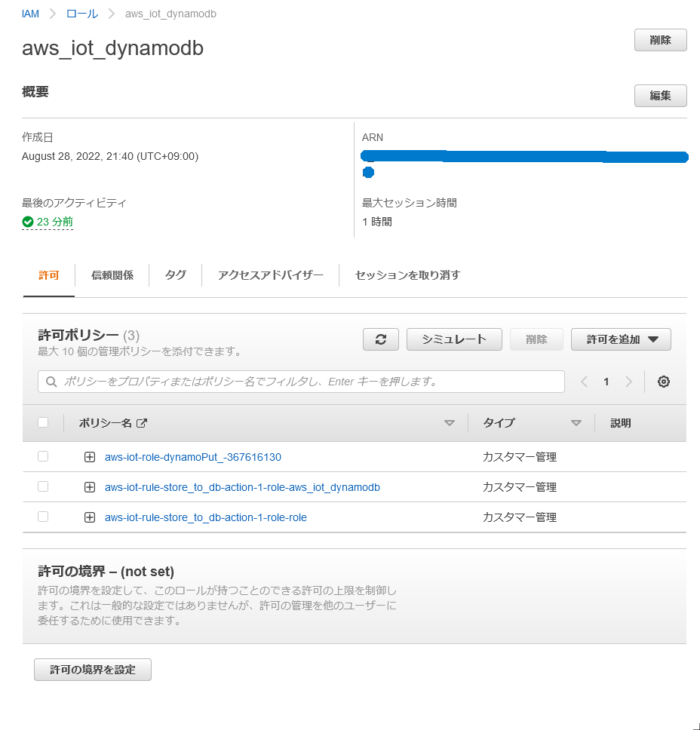Image resolution: width=700 pixels, height=730 pixels.
Task: Switch to the 許可 tab
Action: click(49, 275)
